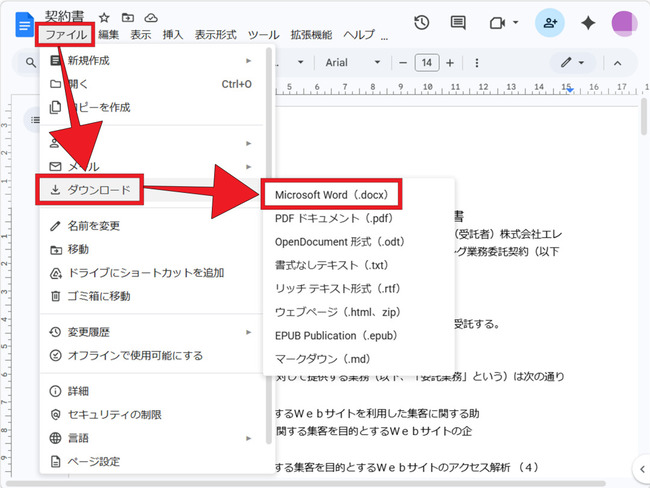Click the search magnifier in toolbar
The height and width of the screenshot is (488, 650).
tap(30, 63)
